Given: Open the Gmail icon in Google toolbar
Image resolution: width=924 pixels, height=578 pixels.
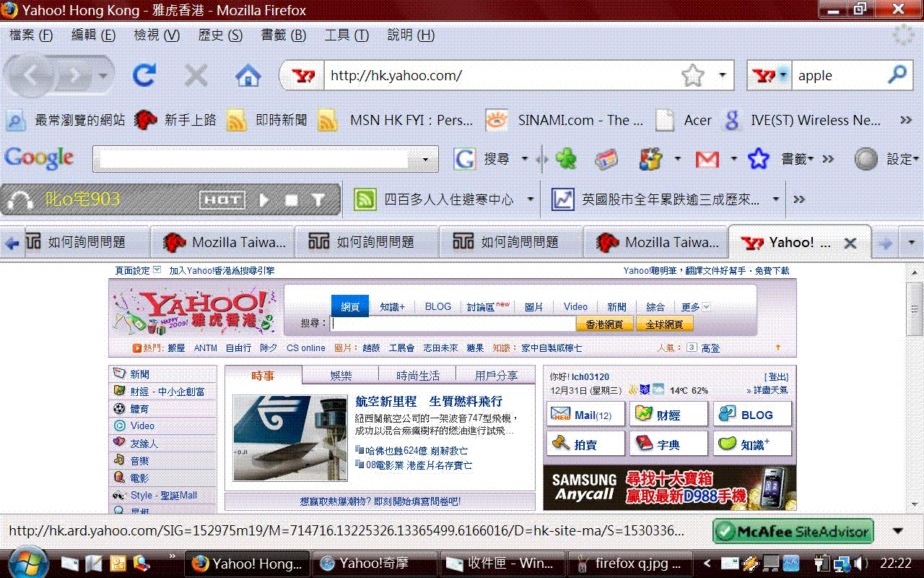Looking at the screenshot, I should click(707, 159).
